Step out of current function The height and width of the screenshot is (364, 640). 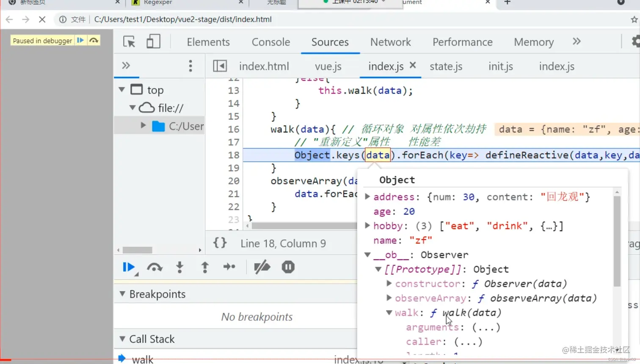(x=205, y=267)
